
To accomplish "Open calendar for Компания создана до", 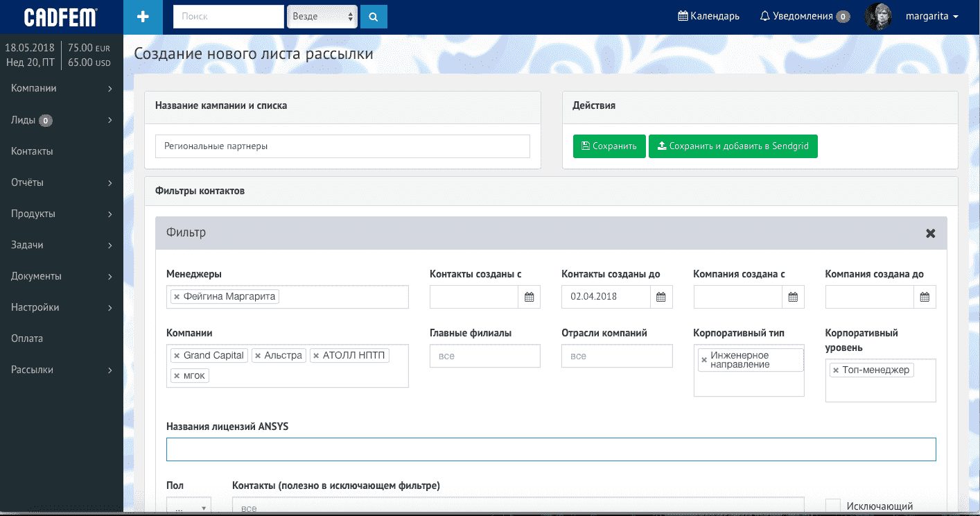I will (925, 297).
